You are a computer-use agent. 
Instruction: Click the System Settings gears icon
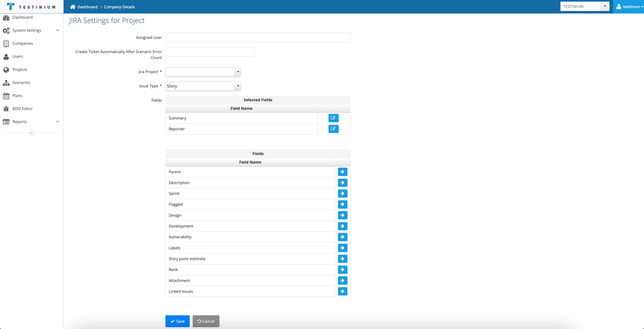tap(6, 30)
